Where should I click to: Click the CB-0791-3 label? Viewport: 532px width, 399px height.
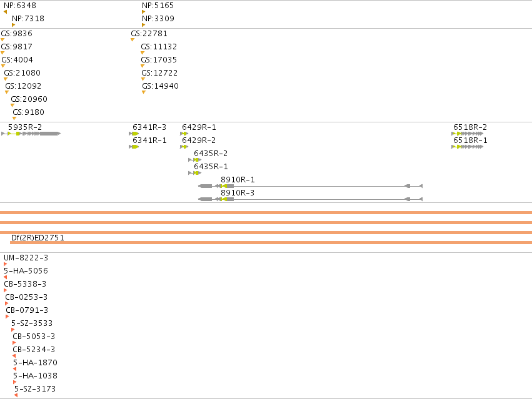click(x=27, y=310)
